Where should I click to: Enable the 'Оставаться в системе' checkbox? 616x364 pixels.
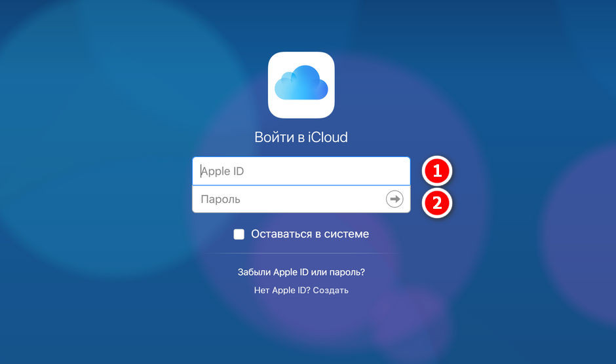[x=239, y=234]
